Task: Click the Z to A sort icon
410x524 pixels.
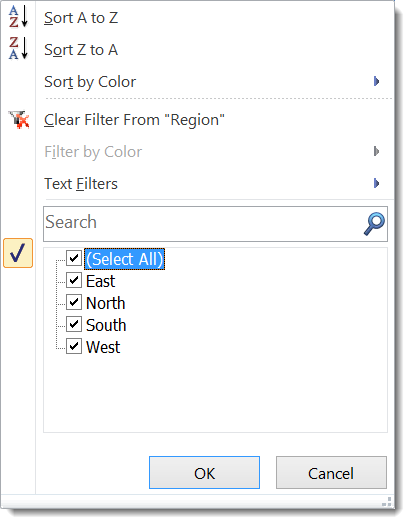Action: click(x=18, y=48)
